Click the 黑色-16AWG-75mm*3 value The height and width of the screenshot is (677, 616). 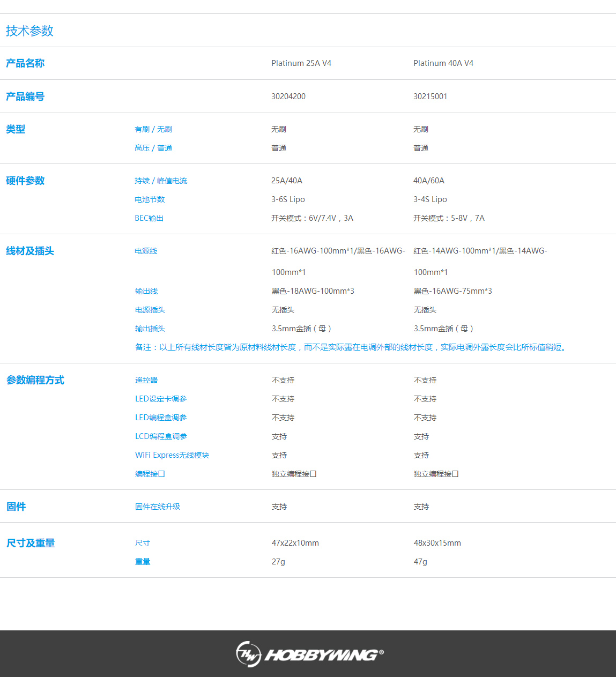coord(453,291)
